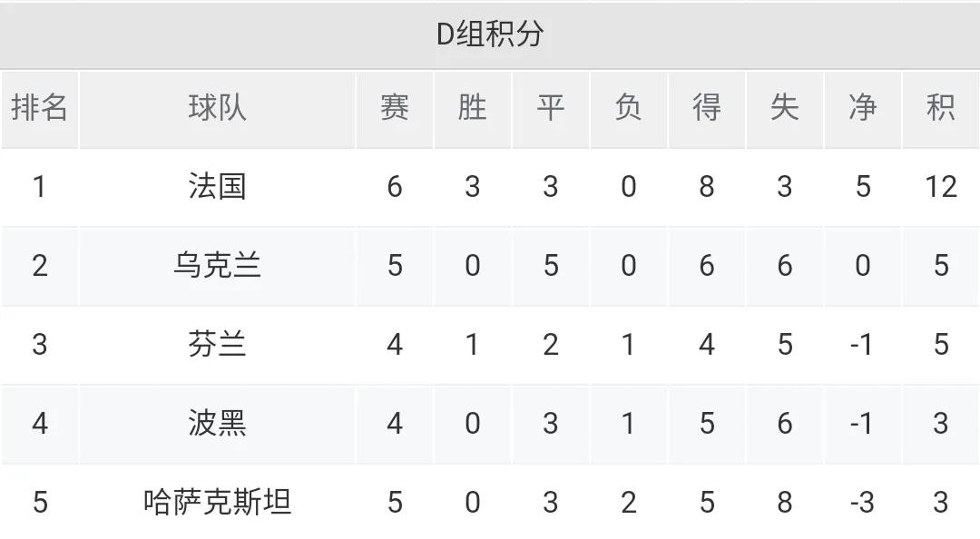Click the 失 column header
This screenshot has height=539, width=980.
pyautogui.click(x=784, y=107)
